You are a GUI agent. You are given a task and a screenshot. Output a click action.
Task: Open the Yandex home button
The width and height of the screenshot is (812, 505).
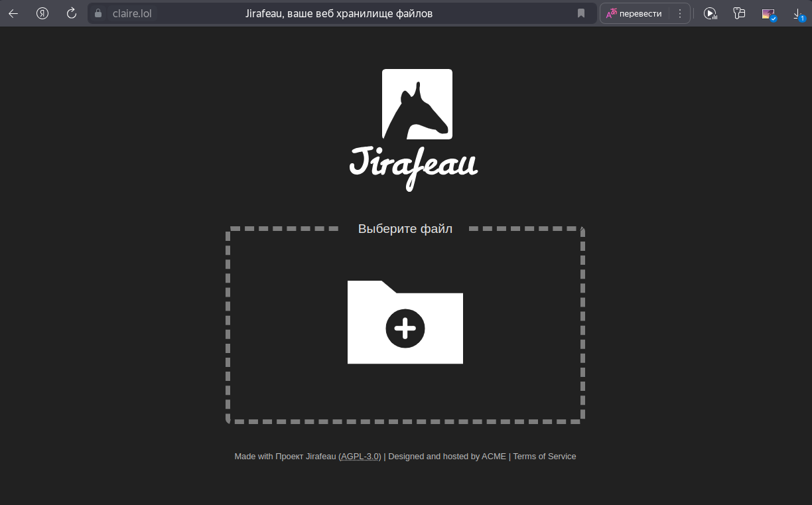[42, 13]
